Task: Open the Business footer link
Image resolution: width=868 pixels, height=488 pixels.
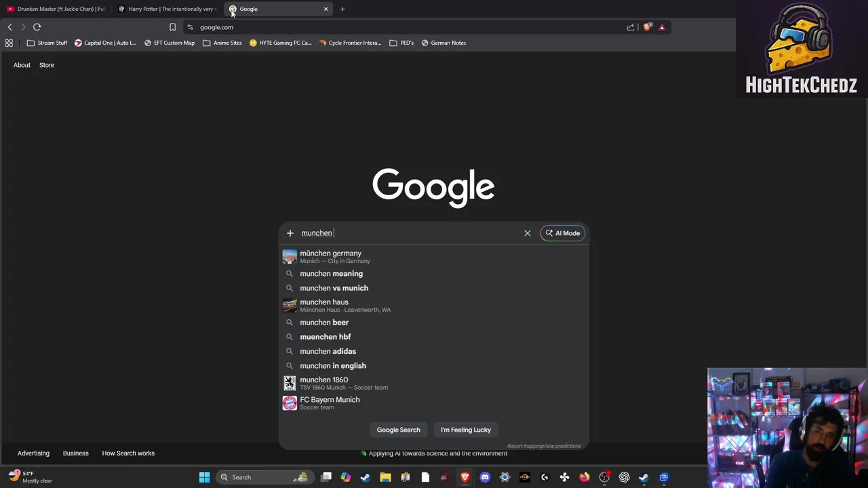Action: (x=76, y=453)
